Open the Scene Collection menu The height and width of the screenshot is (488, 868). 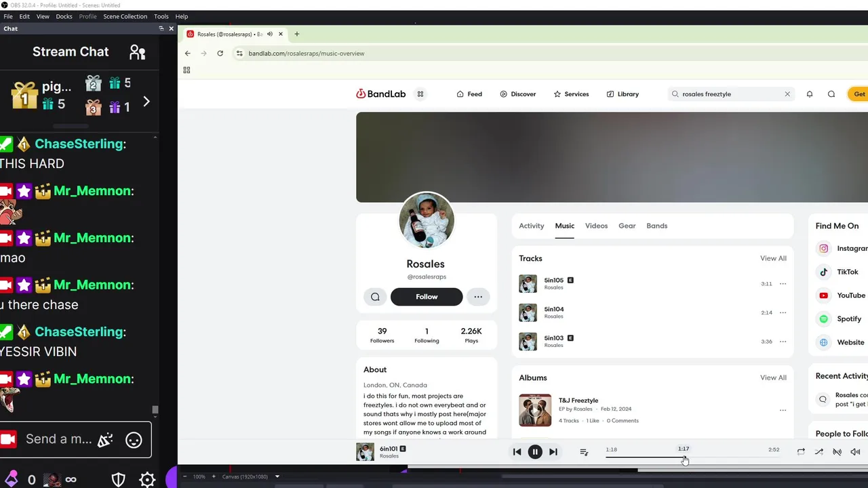pyautogui.click(x=125, y=16)
